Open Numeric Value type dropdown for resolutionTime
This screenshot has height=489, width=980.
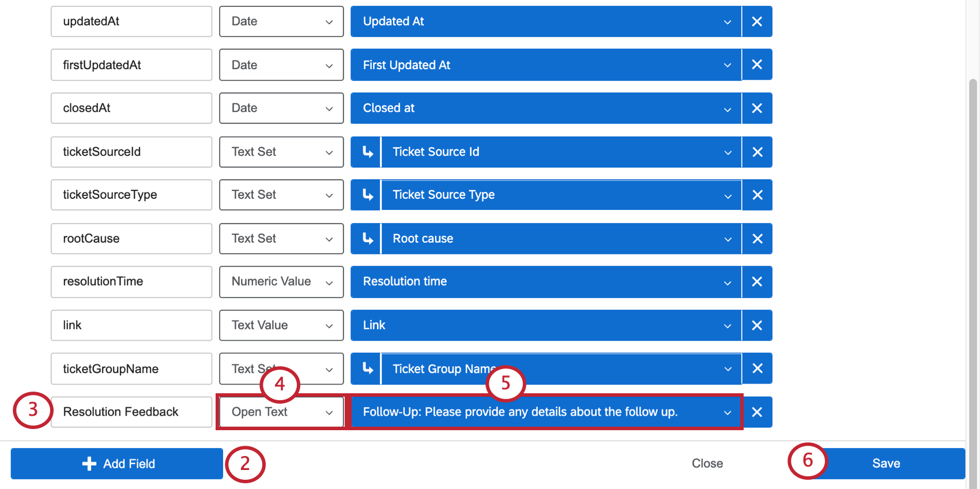(x=281, y=282)
